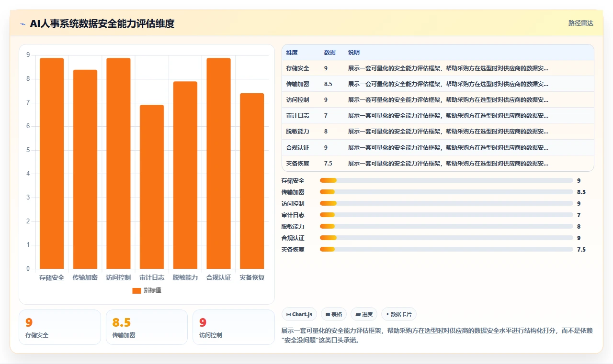Select the 审计日志 table row
Image resolution: width=613 pixels, height=364 pixels.
tap(438, 116)
